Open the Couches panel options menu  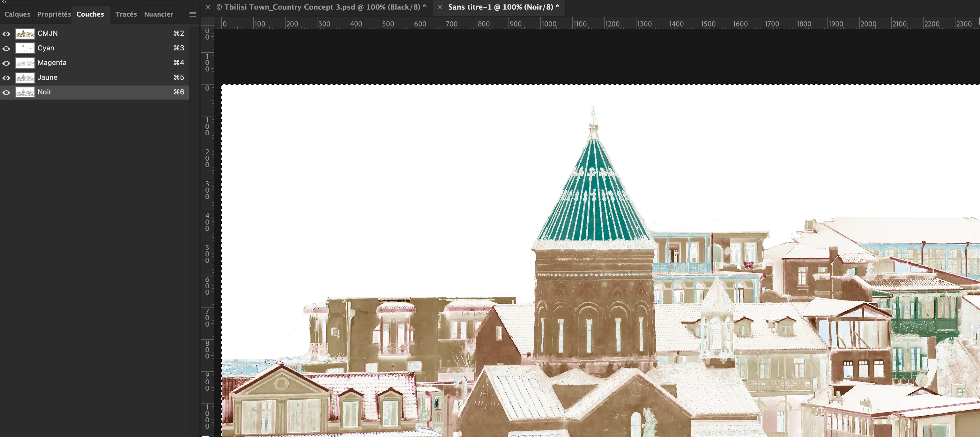[x=192, y=14]
